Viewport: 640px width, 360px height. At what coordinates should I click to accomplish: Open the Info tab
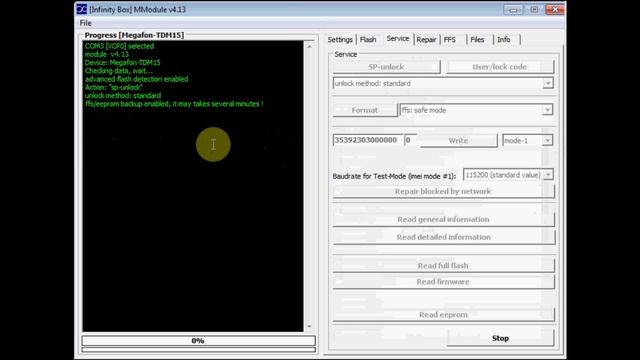point(504,40)
